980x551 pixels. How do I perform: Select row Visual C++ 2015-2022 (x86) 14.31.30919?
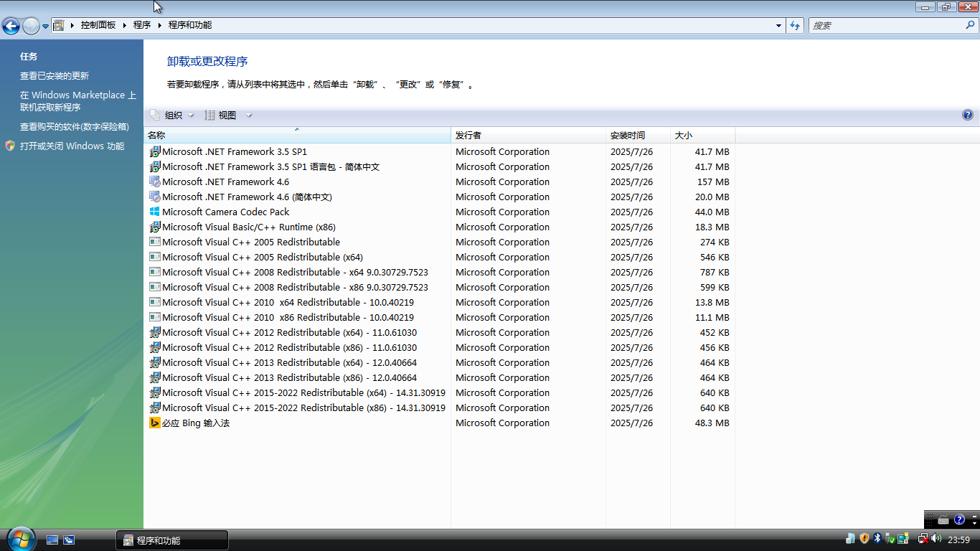[440, 408]
